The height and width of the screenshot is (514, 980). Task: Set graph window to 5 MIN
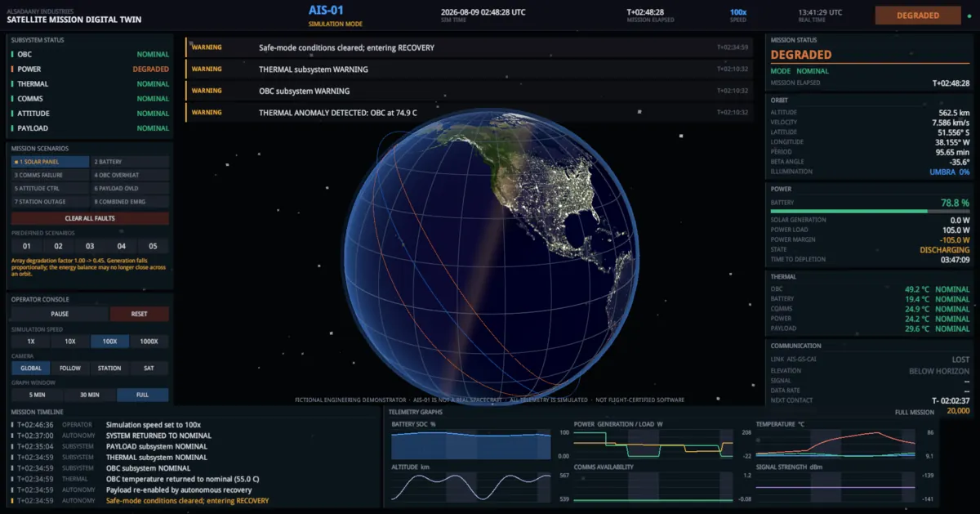point(37,395)
